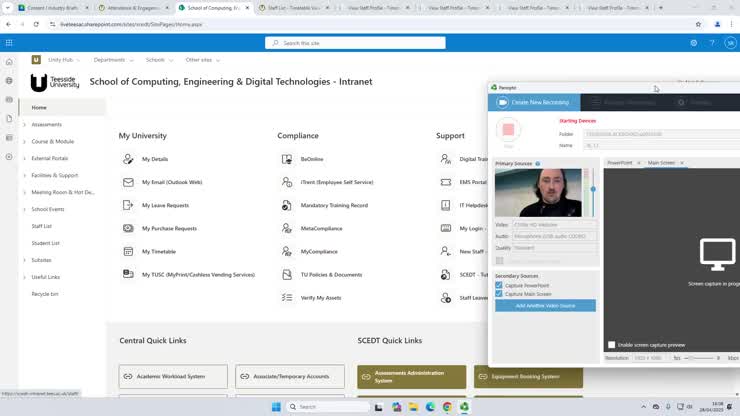This screenshot has width=740, height=416.
Task: Open the account avatar in SharePoint header
Action: coord(730,43)
